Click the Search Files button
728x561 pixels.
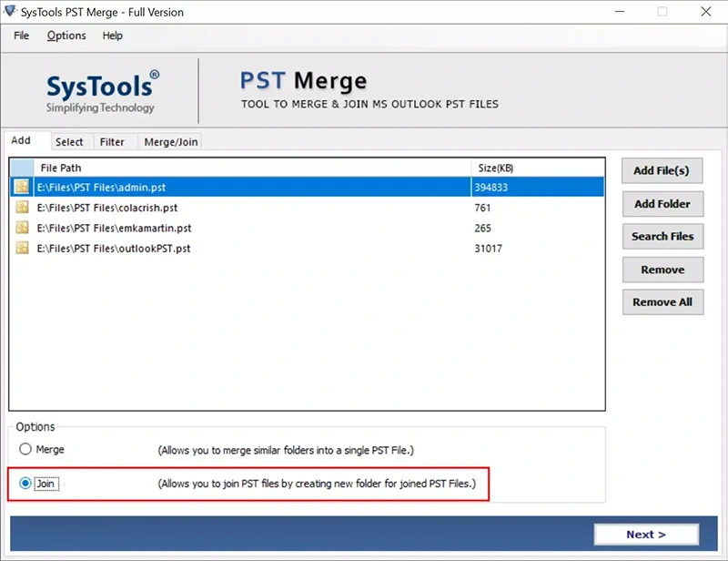coord(662,236)
